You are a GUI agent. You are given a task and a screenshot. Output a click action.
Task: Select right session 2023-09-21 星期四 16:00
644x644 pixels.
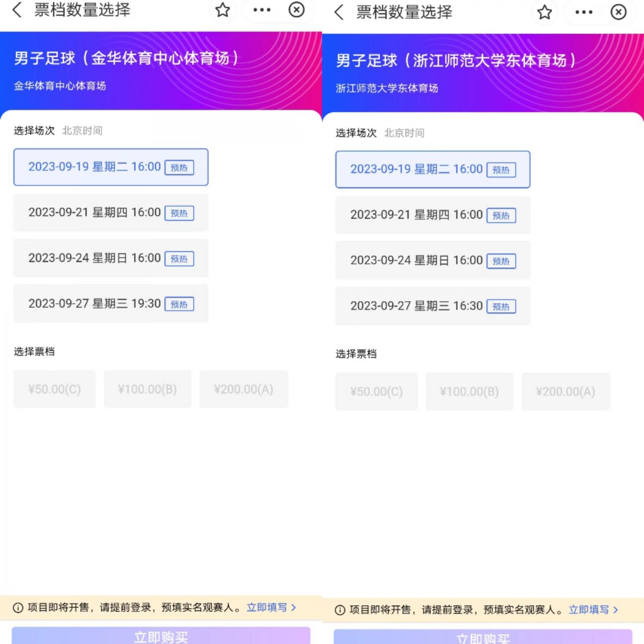[x=433, y=215]
